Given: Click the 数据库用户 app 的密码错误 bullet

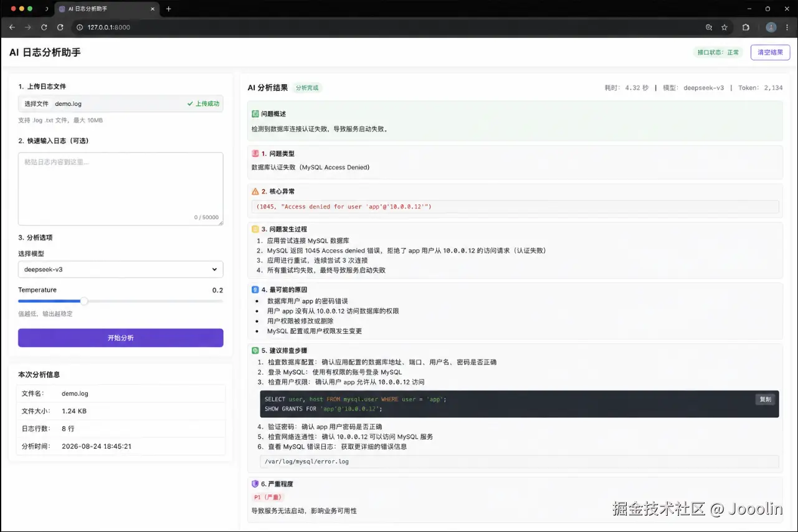Looking at the screenshot, I should click(307, 301).
